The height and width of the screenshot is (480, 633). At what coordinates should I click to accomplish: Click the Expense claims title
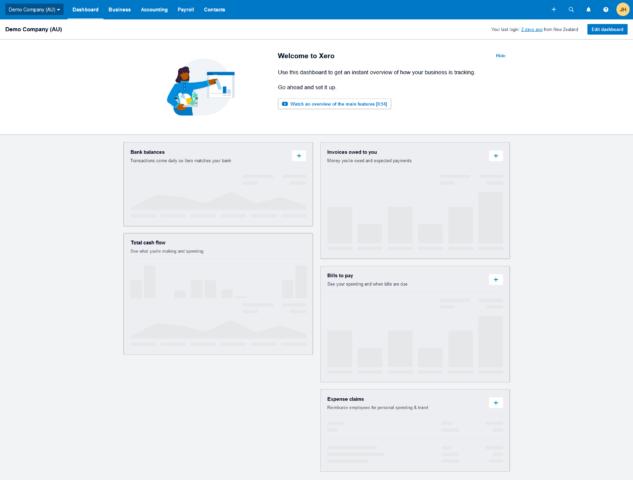click(345, 399)
